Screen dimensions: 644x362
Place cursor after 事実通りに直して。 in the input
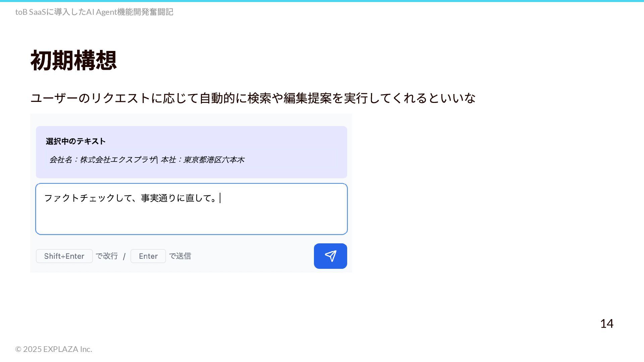[x=220, y=198]
